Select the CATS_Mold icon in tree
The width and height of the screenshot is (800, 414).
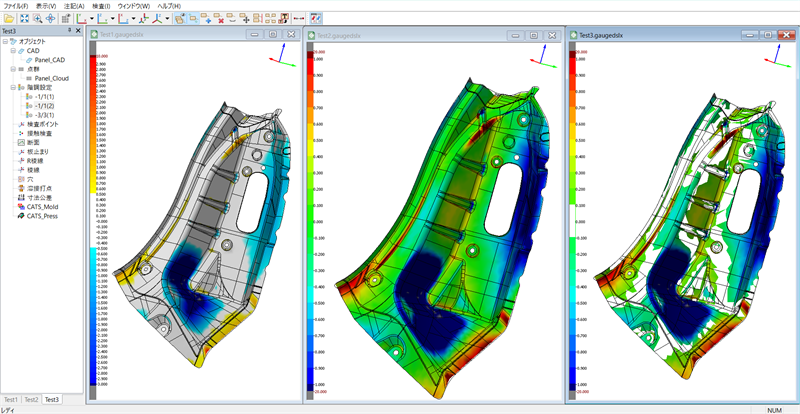(x=20, y=206)
